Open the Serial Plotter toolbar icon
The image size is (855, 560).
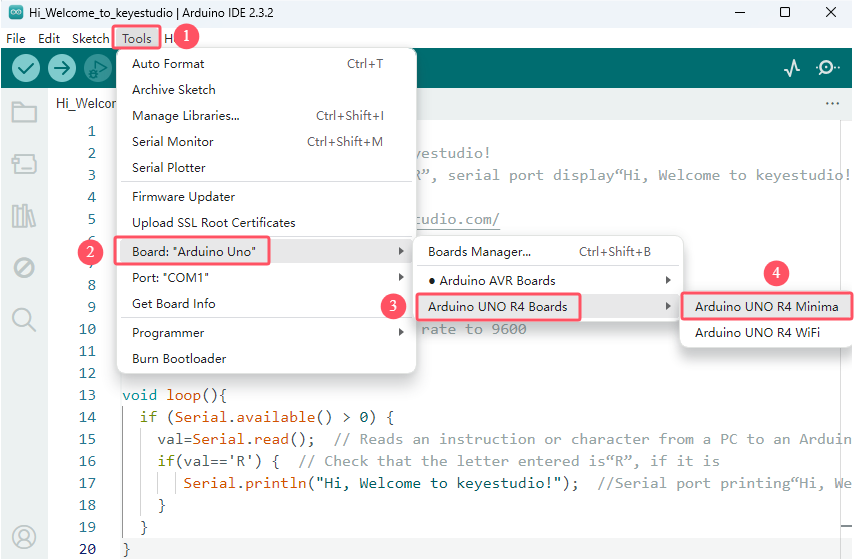[792, 68]
